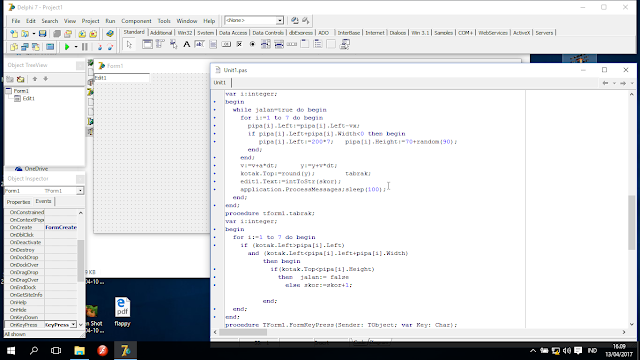The height and width of the screenshot is (360, 640).
Task: Open the Run menu
Action: coord(110,21)
